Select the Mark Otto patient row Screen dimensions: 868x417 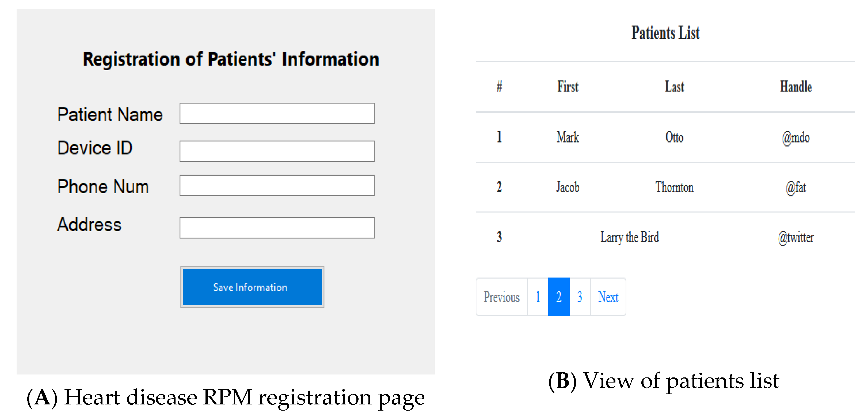point(568,137)
